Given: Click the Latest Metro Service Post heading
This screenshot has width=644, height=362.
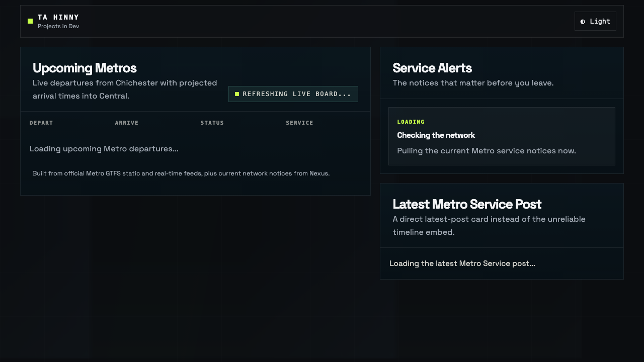Looking at the screenshot, I should 467,204.
